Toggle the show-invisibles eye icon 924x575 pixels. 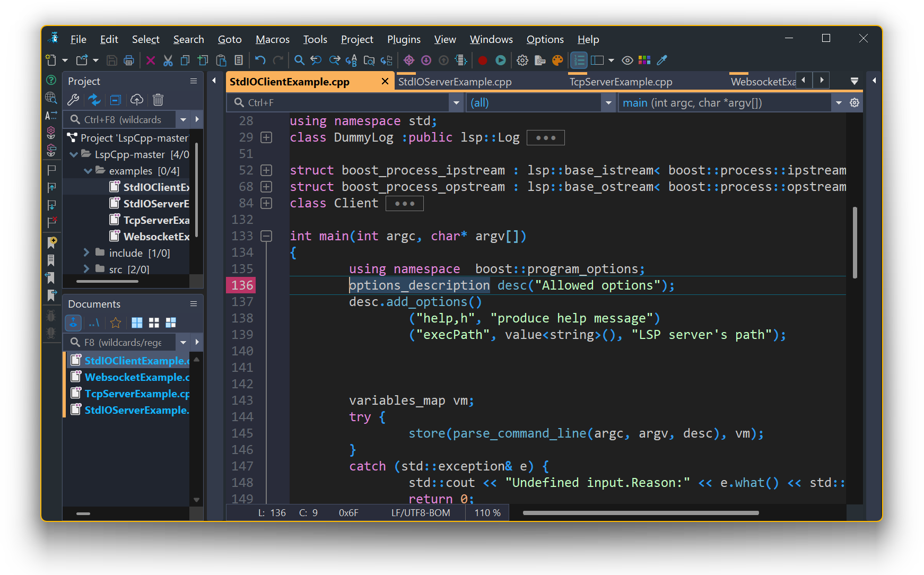[627, 60]
